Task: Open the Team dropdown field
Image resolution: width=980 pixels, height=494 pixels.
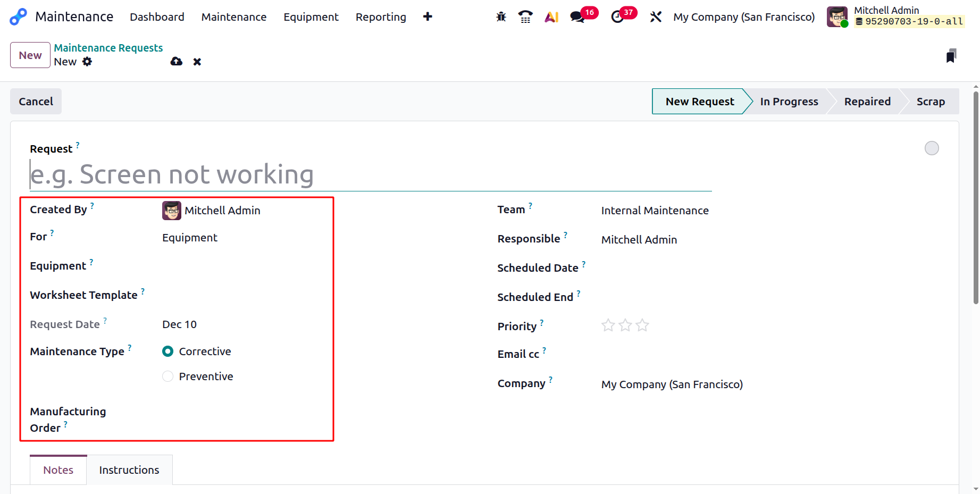Action: [x=655, y=211]
